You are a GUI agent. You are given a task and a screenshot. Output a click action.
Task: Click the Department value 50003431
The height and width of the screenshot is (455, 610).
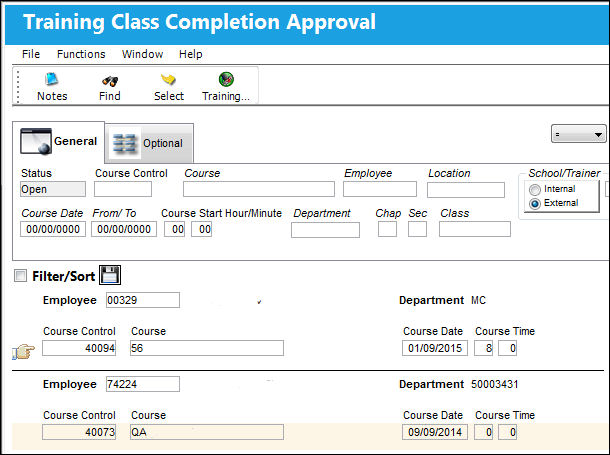494,384
